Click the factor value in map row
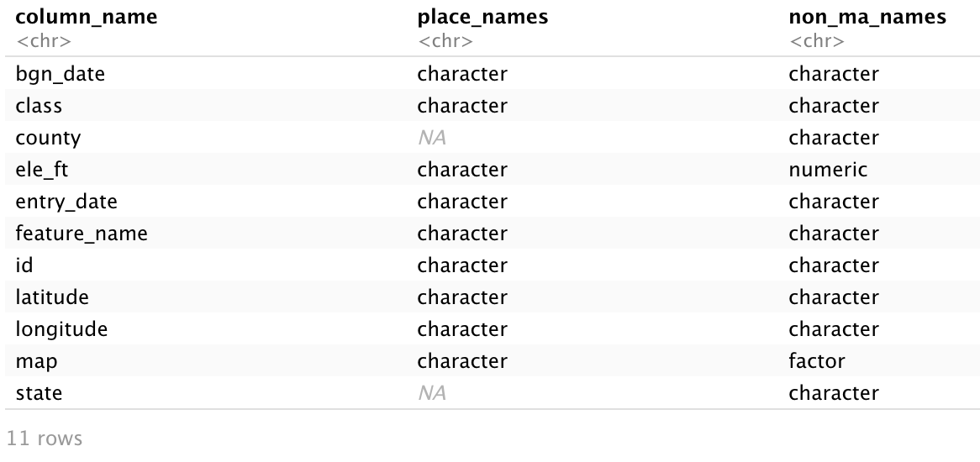The height and width of the screenshot is (462, 980). 817,361
